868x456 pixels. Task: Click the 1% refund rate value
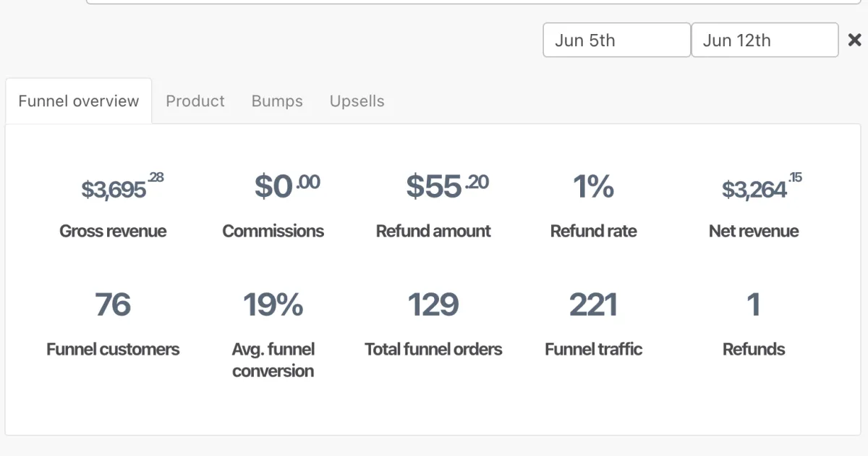pos(593,187)
